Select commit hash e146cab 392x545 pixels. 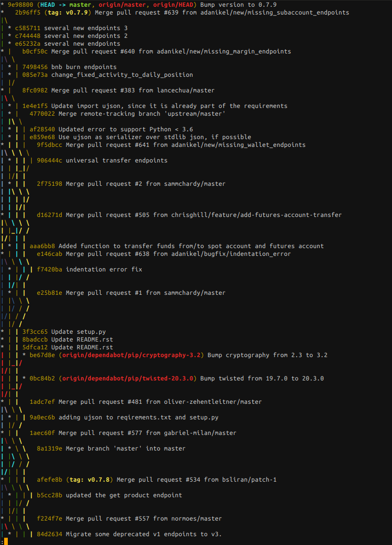click(x=50, y=254)
